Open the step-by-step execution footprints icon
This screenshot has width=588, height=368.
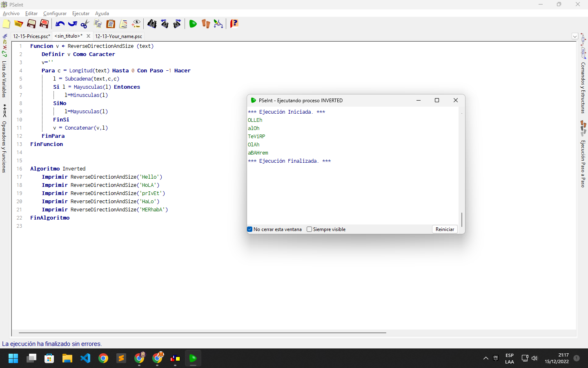point(205,24)
